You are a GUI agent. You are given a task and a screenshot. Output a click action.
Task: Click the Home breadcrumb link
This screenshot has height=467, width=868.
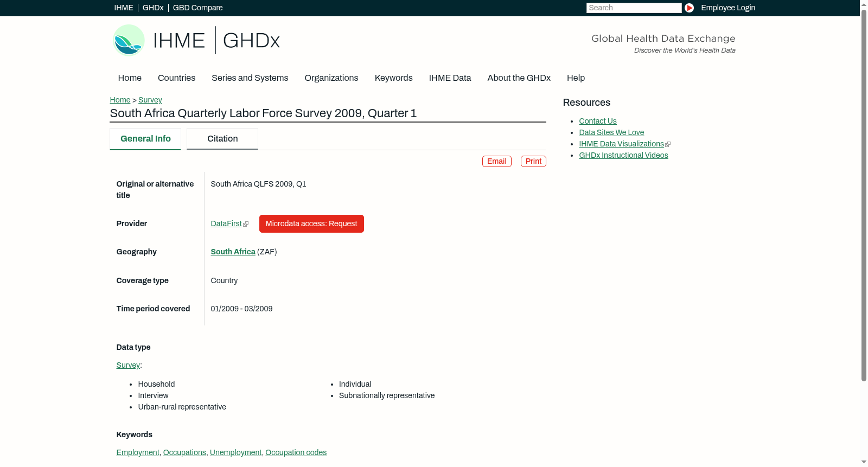click(120, 100)
